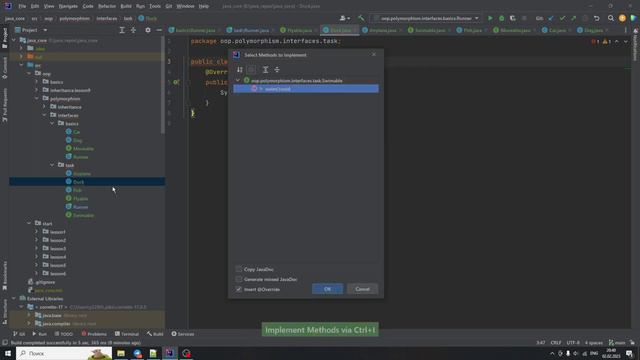Open the TODO tool window
640x360 pixels.
tap(64, 334)
